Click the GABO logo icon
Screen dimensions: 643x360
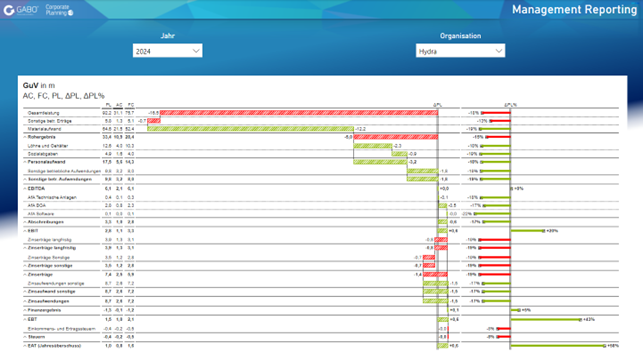[9, 10]
